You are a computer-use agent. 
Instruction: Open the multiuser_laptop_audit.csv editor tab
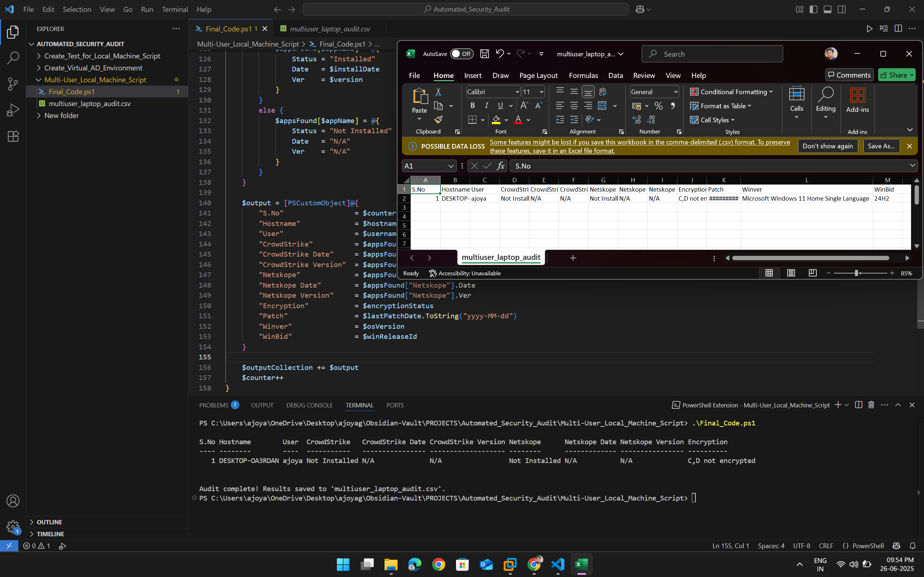329,29
